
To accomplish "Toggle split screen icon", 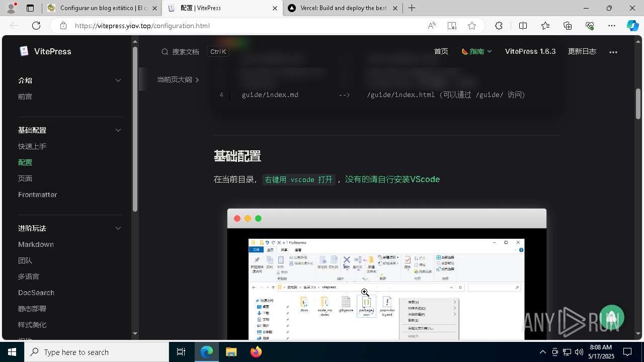I will [523, 26].
